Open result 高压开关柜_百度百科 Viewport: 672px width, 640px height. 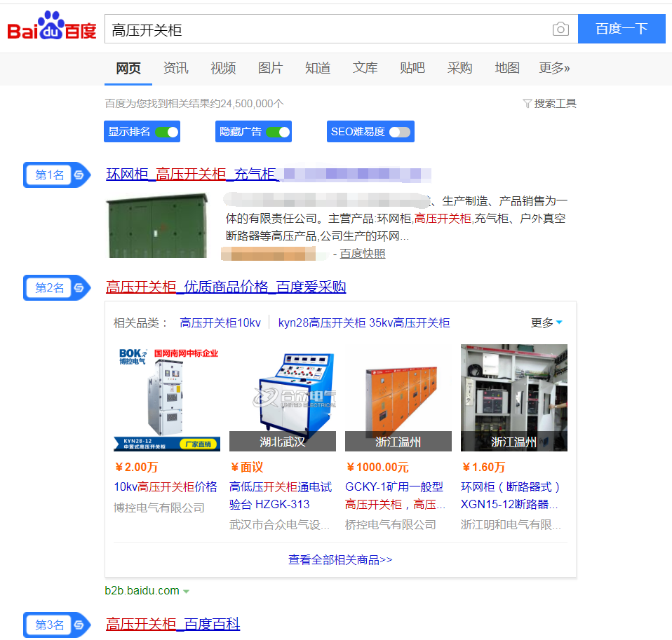[x=173, y=624]
